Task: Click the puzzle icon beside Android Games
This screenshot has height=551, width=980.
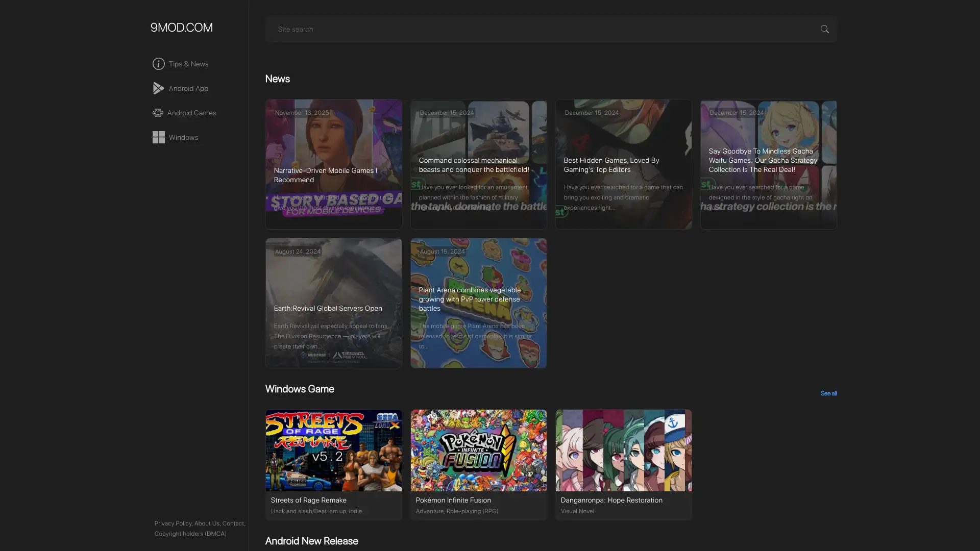Action: [158, 113]
